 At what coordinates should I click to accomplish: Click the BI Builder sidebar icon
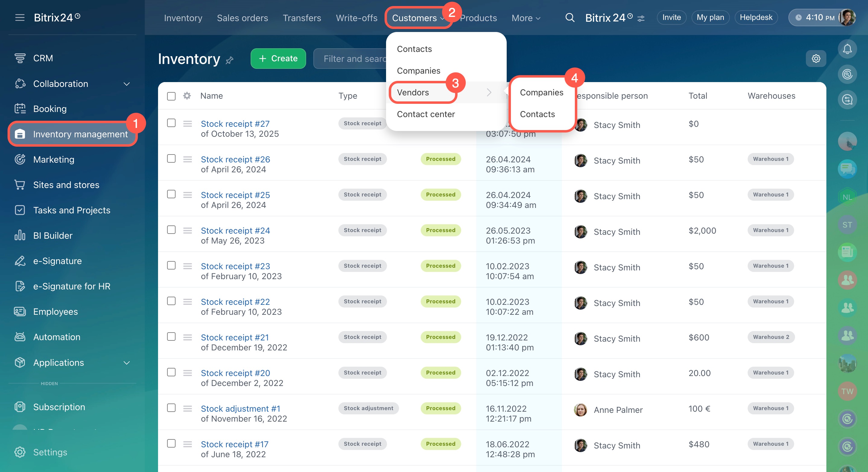(x=20, y=235)
